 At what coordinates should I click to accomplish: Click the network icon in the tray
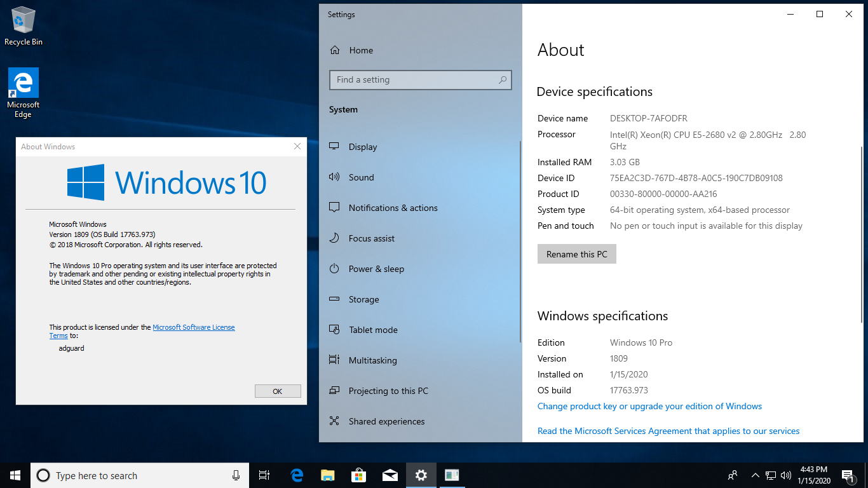click(771, 475)
